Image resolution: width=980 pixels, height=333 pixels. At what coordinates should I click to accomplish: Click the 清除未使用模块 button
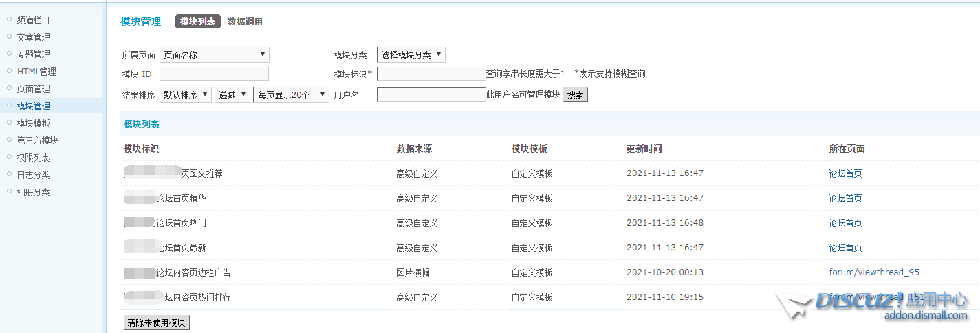click(156, 323)
